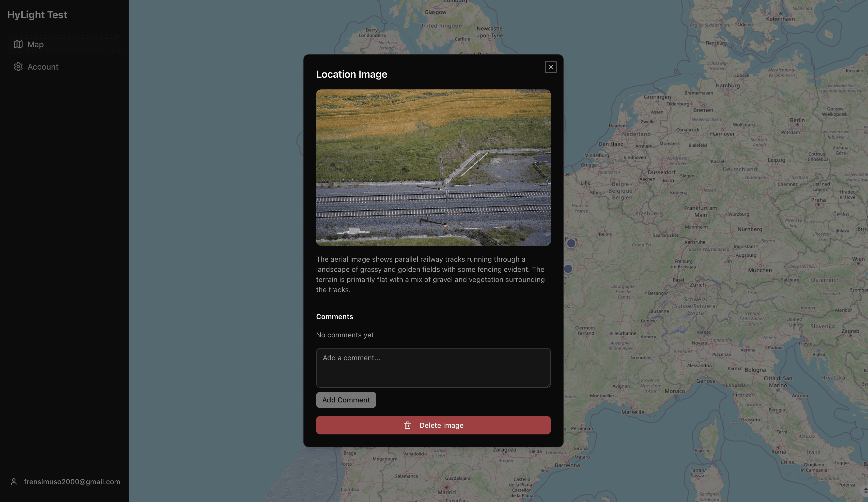Click the frensimuso2000@gmail.com account email

tap(72, 481)
